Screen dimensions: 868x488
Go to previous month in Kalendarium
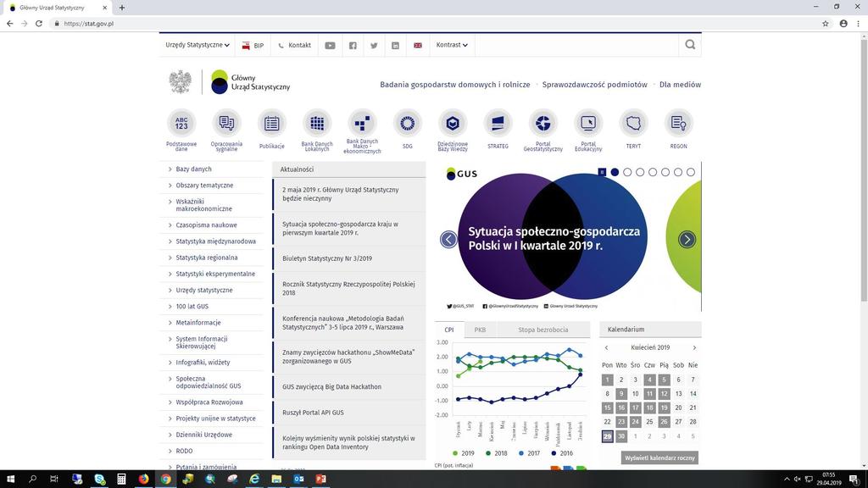[607, 348]
